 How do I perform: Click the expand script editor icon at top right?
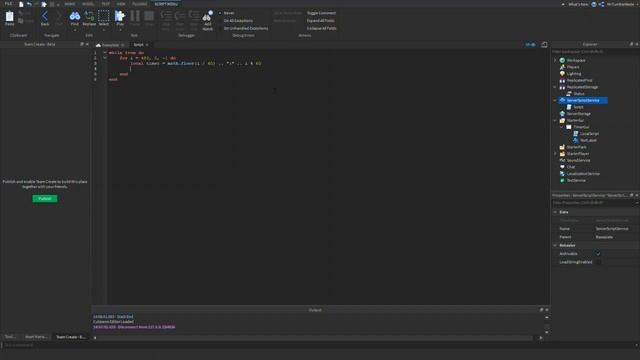[x=544, y=44]
